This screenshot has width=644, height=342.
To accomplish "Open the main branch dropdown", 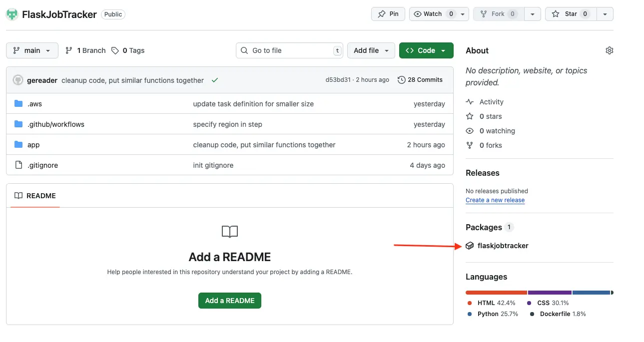I will (x=32, y=50).
